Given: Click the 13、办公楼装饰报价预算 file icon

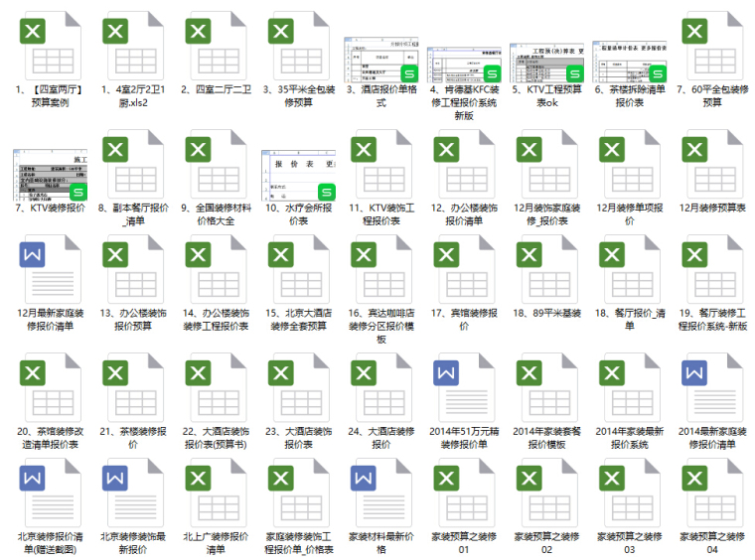Looking at the screenshot, I should 133,269.
